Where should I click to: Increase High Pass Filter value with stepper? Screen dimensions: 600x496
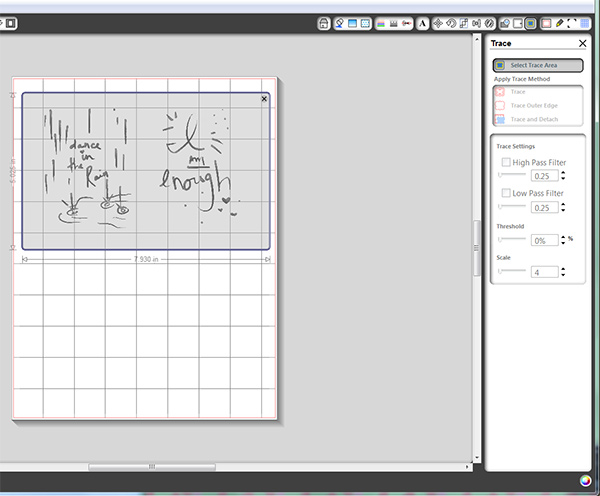pyautogui.click(x=563, y=173)
